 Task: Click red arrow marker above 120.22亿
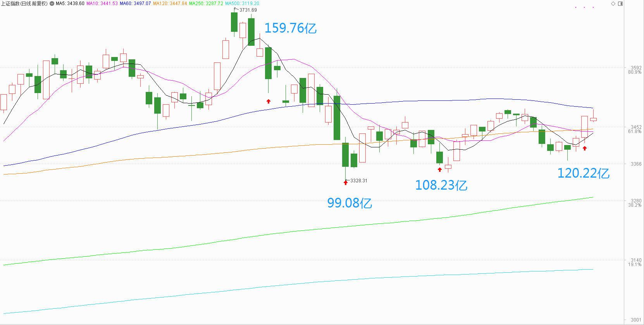(585, 148)
